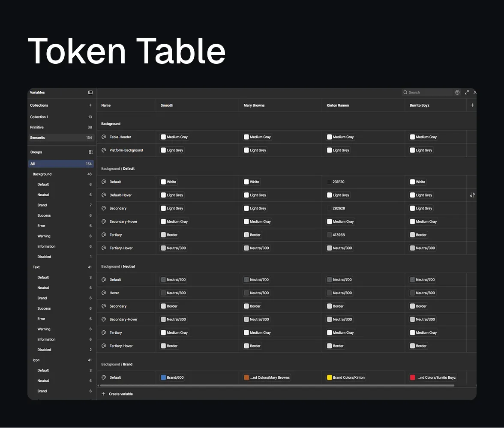Click the Secondary variable name in Default group
The height and width of the screenshot is (428, 504).
(118, 208)
